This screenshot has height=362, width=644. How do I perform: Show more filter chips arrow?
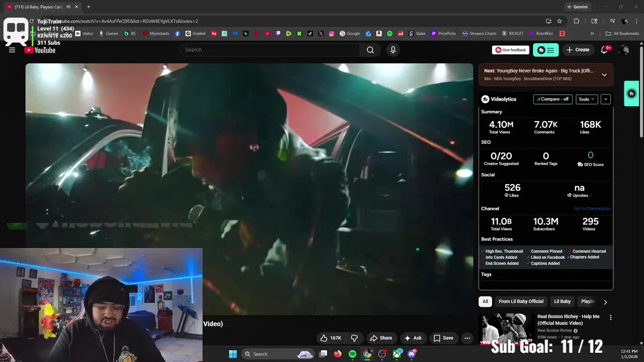605,302
